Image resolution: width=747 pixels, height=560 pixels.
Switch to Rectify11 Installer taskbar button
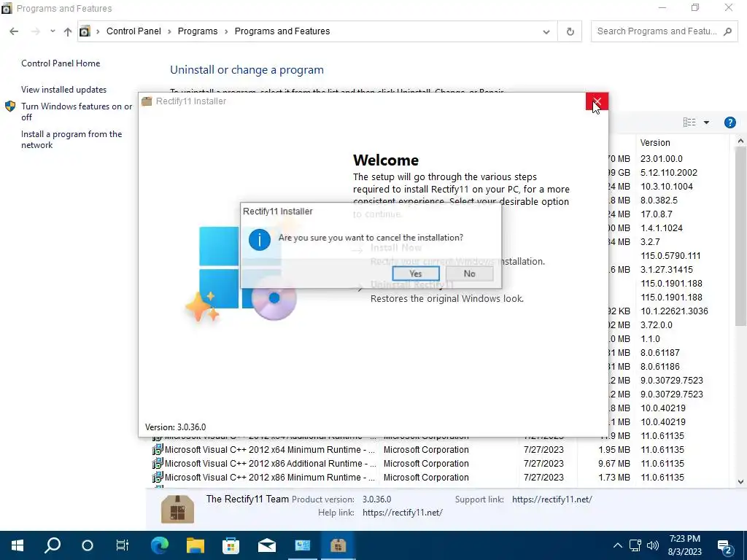click(x=338, y=545)
